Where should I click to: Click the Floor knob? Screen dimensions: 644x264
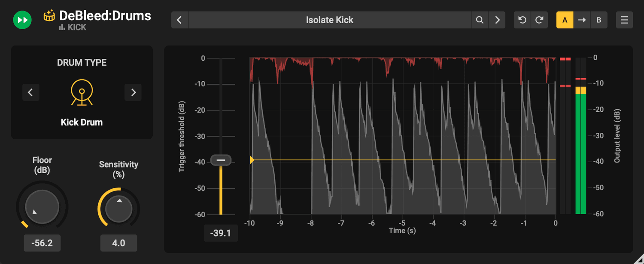pyautogui.click(x=42, y=207)
